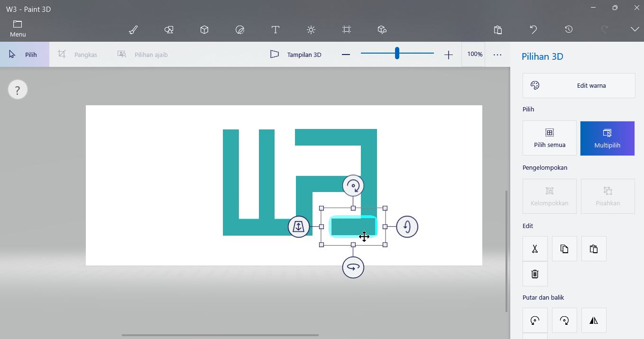Open the Effects panel
The width and height of the screenshot is (644, 339).
coord(311,29)
